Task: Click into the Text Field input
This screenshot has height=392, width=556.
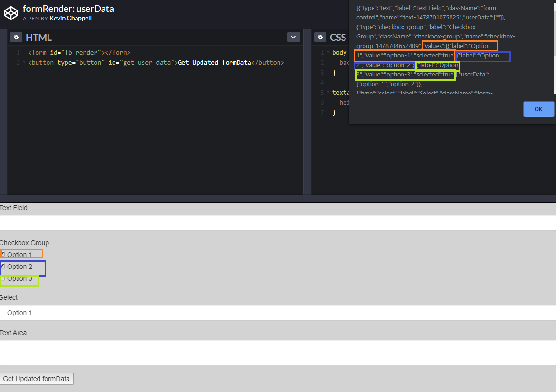Action: pyautogui.click(x=278, y=223)
